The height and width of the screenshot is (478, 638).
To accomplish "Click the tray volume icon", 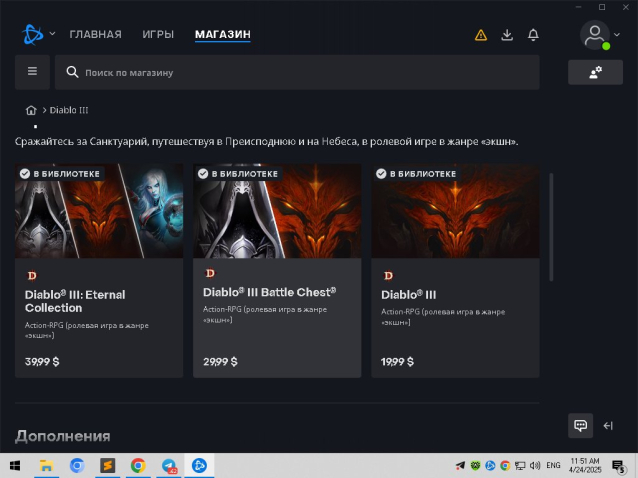I will pyautogui.click(x=535, y=465).
